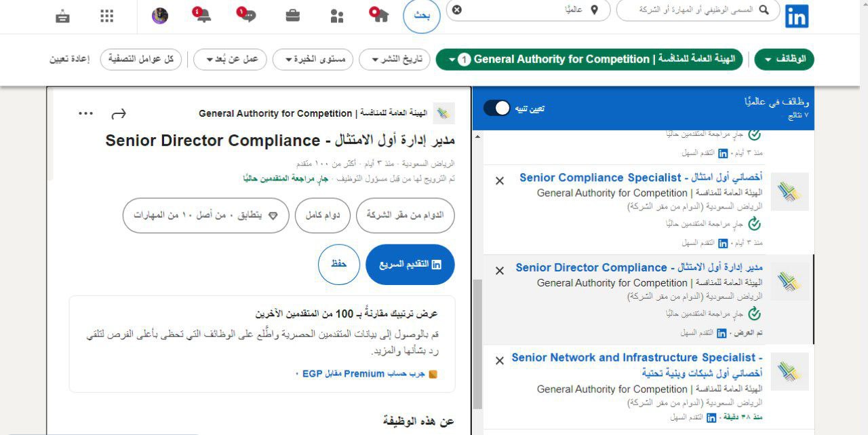Viewport: 868px width, 435px height.
Task: Open the تاريخ النشر date posted filter
Action: 395,60
